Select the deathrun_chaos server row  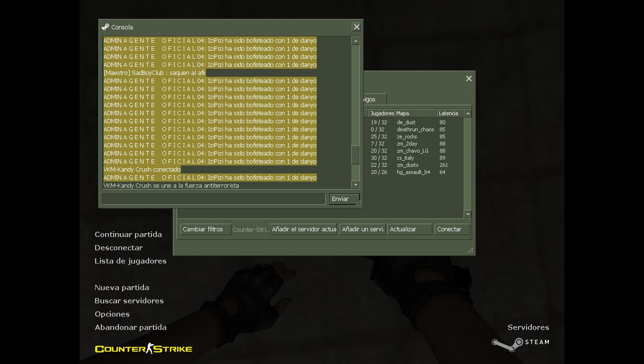(x=413, y=129)
